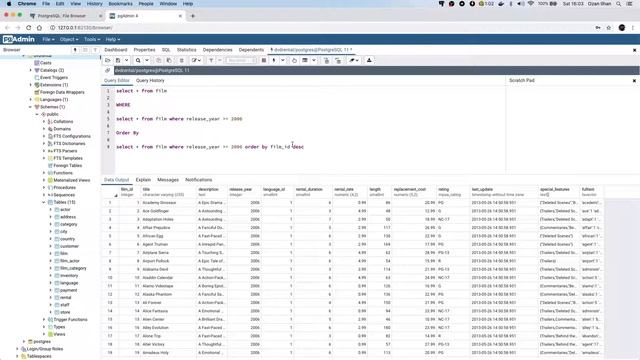Click the Open File toolbar icon
Viewport: 640px width, 360px height.
108,60
